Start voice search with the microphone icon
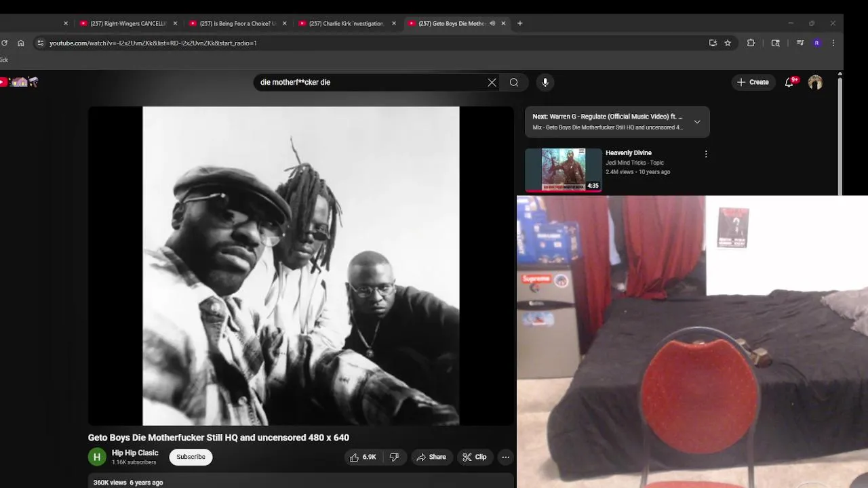The image size is (868, 488). (x=545, y=82)
